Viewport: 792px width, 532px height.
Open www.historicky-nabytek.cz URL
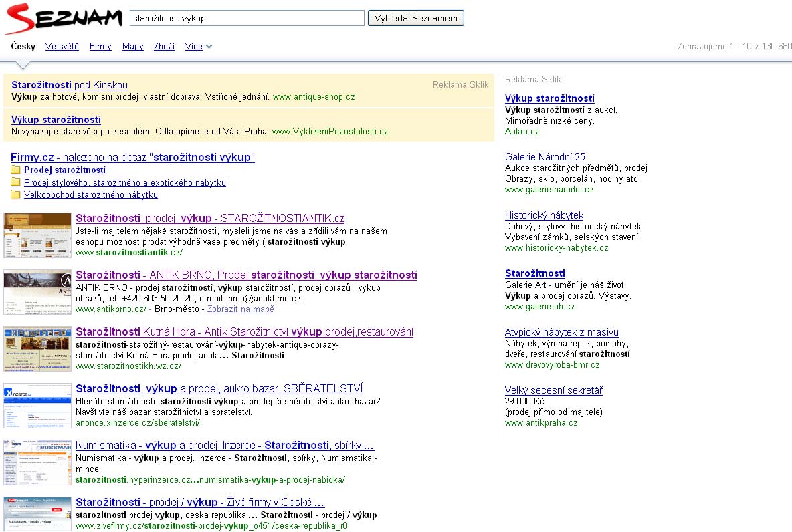coord(557,248)
